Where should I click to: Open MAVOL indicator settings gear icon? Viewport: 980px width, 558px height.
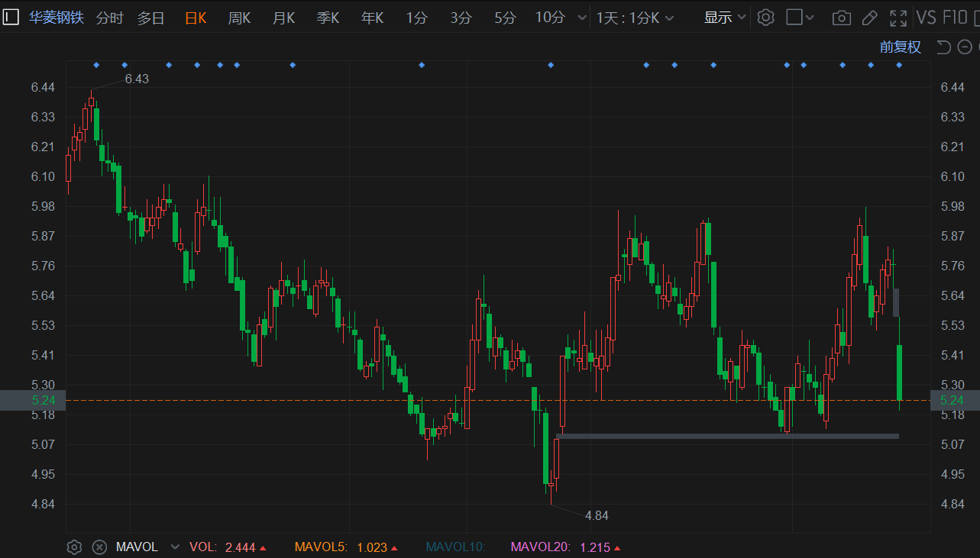(x=74, y=547)
